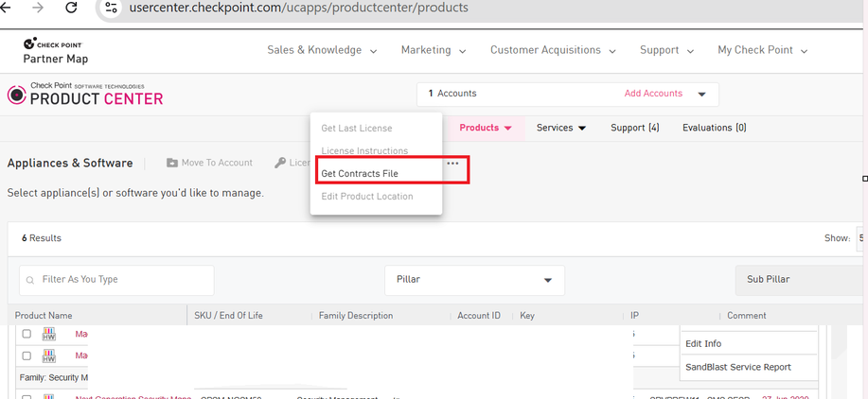This screenshot has width=868, height=399.
Task: Click the Key column header
Action: (527, 316)
